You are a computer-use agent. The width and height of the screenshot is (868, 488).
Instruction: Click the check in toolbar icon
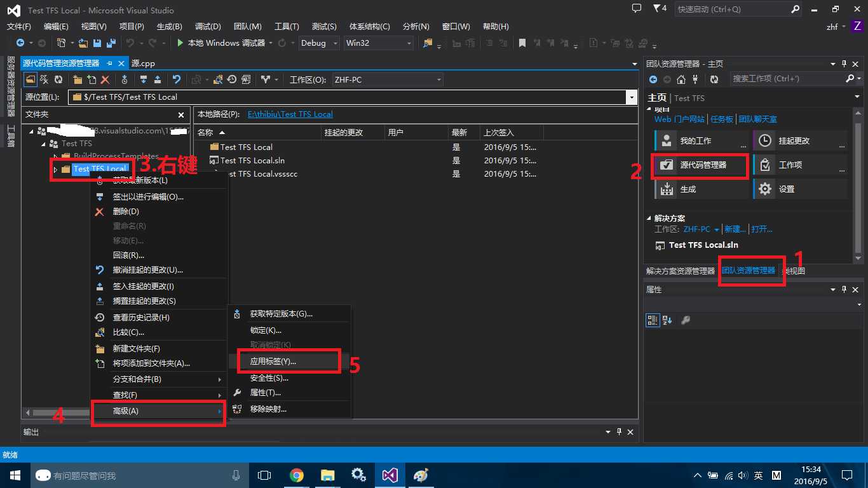pyautogui.click(x=158, y=79)
